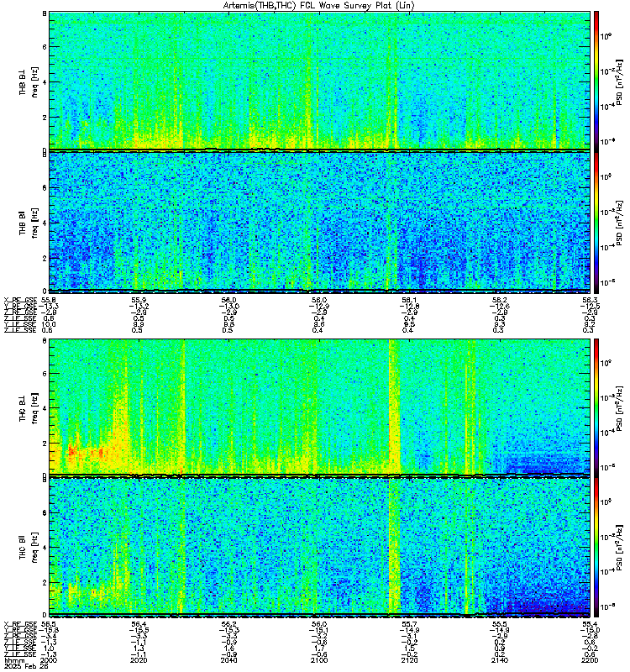Click the "2120" time tick label
Viewport: 630px width, 672px height.
409,660
